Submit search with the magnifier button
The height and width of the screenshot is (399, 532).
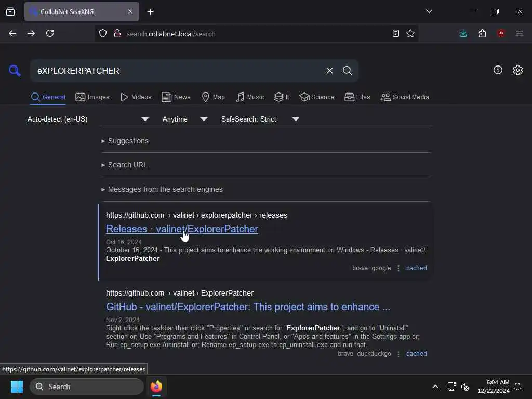point(347,71)
